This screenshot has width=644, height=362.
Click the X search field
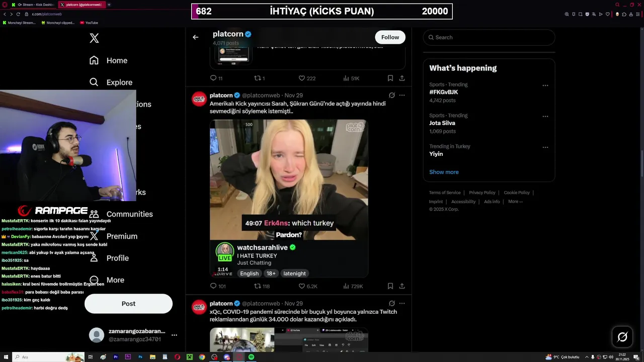[x=489, y=37]
